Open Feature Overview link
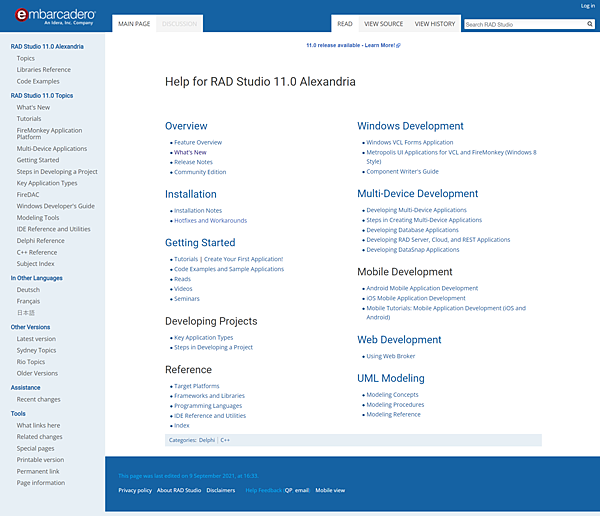 (x=198, y=142)
